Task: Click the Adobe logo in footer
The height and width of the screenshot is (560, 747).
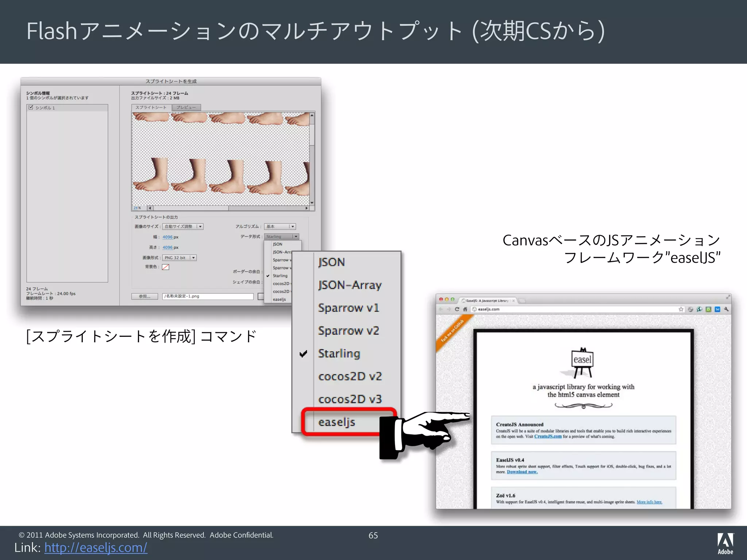Action: [725, 544]
